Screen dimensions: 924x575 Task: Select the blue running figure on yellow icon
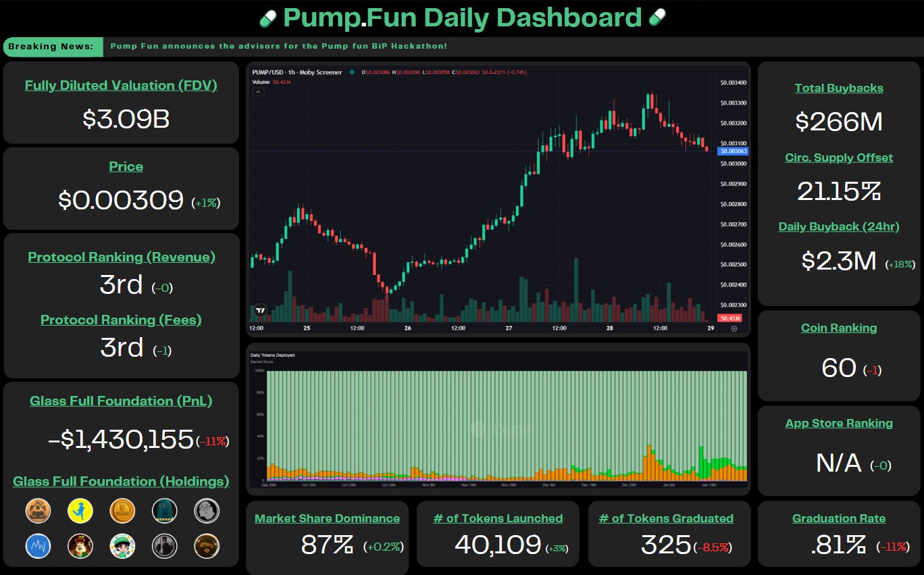[x=80, y=511]
